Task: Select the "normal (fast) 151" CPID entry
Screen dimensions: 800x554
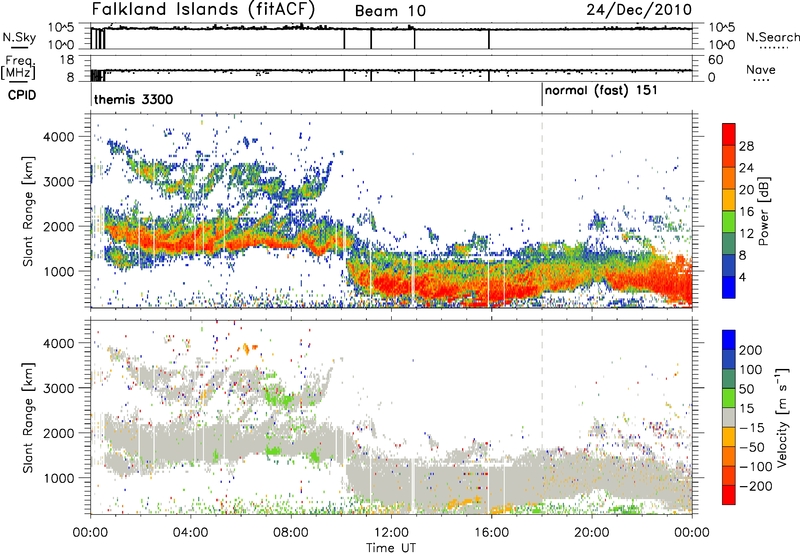Action: point(601,91)
